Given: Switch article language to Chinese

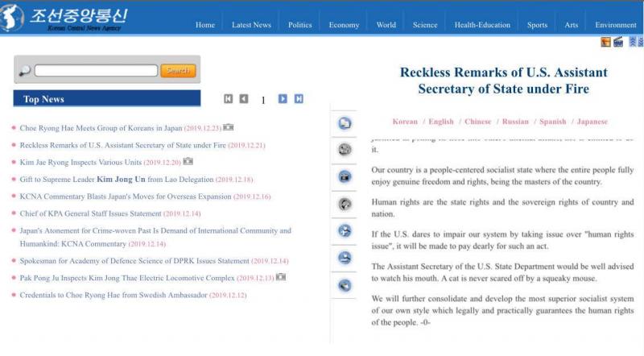Looking at the screenshot, I should coord(477,122).
